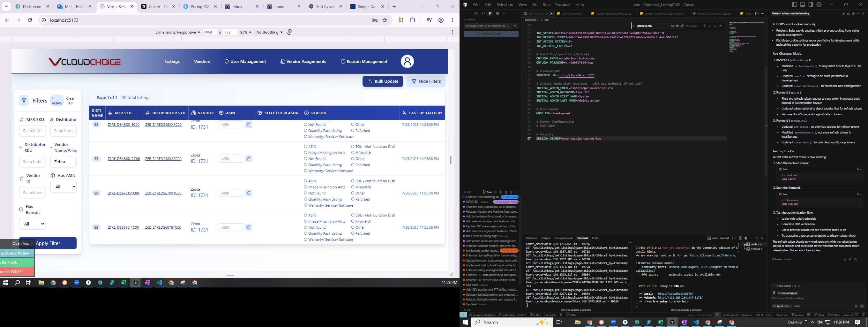Open the Z1RE-DS48XX-2C00 MFR SKU link

[x=124, y=159]
